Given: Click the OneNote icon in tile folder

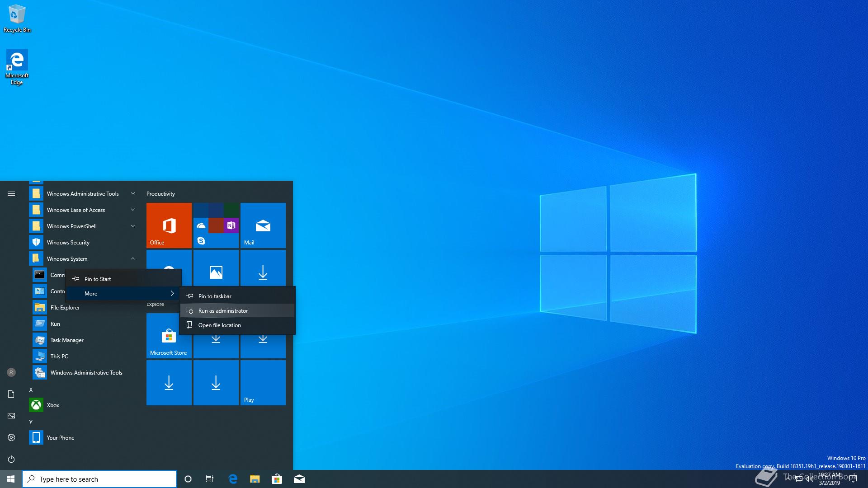Looking at the screenshot, I should point(231,225).
